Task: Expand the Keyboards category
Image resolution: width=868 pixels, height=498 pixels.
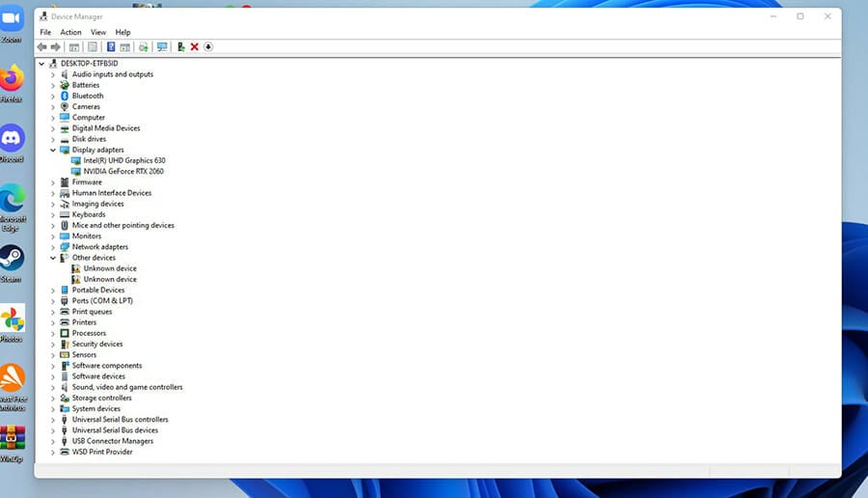Action: click(53, 215)
